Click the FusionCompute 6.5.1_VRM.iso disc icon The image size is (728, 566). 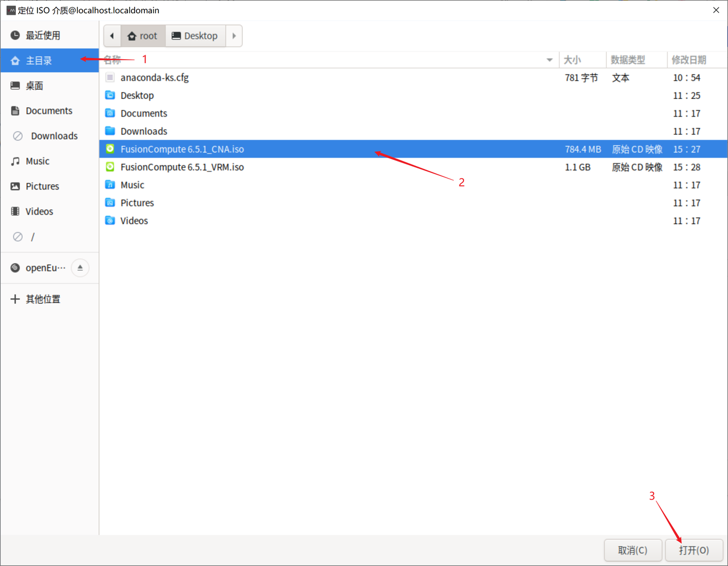(110, 167)
